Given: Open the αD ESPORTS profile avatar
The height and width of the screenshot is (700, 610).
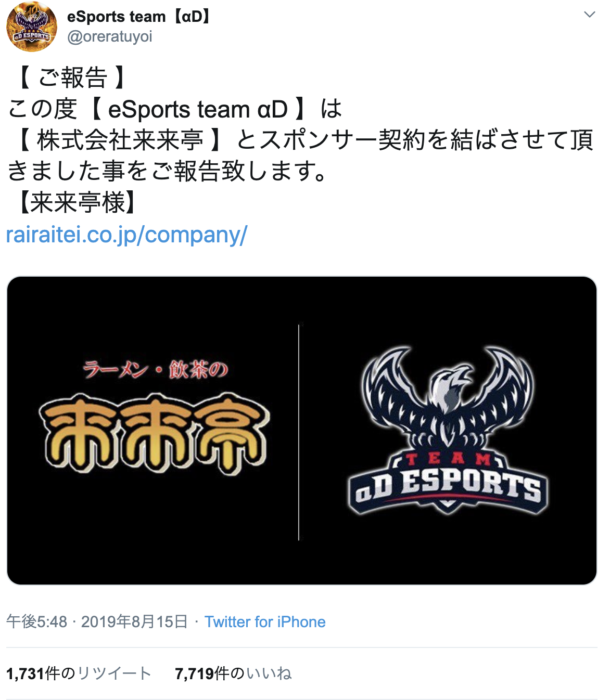Looking at the screenshot, I should (x=31, y=27).
